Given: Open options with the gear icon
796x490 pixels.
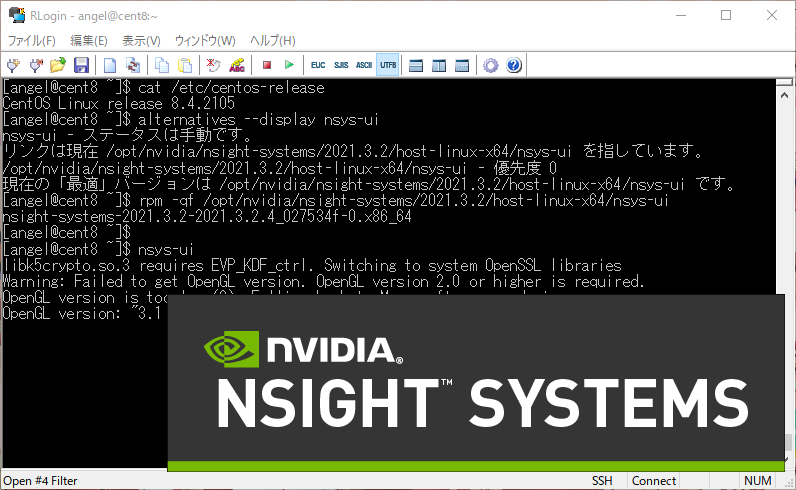Looking at the screenshot, I should tap(490, 66).
